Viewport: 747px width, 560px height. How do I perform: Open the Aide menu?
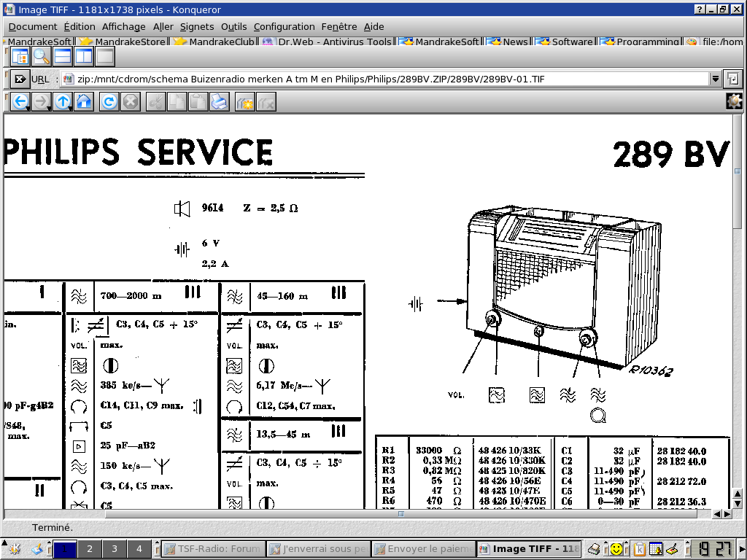[x=374, y=27]
